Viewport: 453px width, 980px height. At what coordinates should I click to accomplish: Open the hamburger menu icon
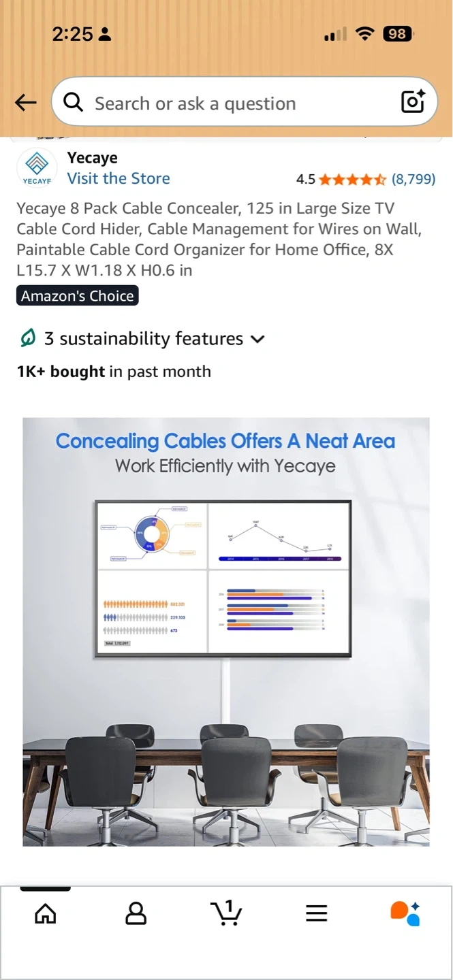pos(317,913)
